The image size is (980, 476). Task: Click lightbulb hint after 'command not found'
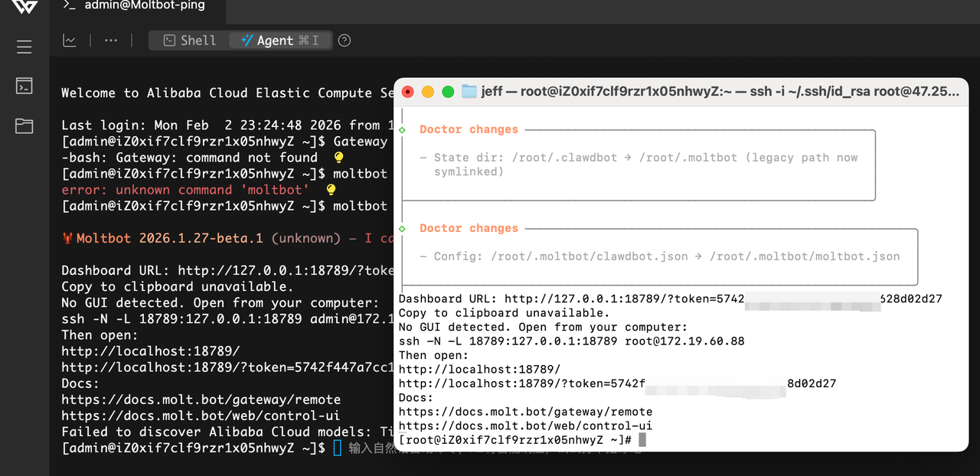click(x=339, y=158)
